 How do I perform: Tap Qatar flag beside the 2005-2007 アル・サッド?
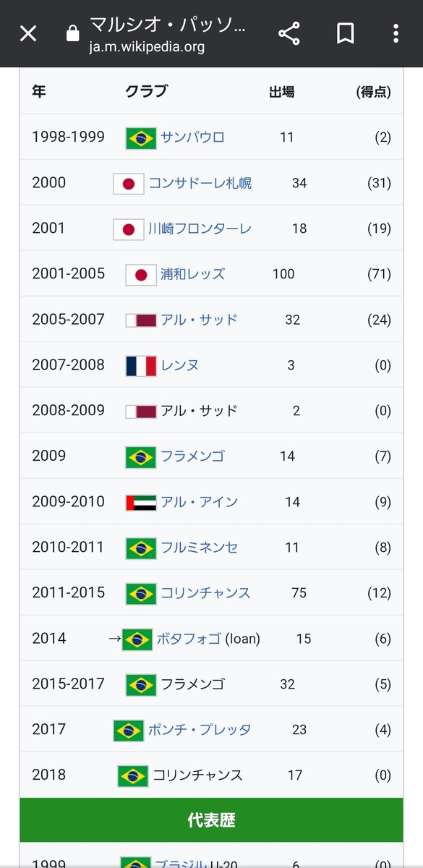tap(141, 320)
